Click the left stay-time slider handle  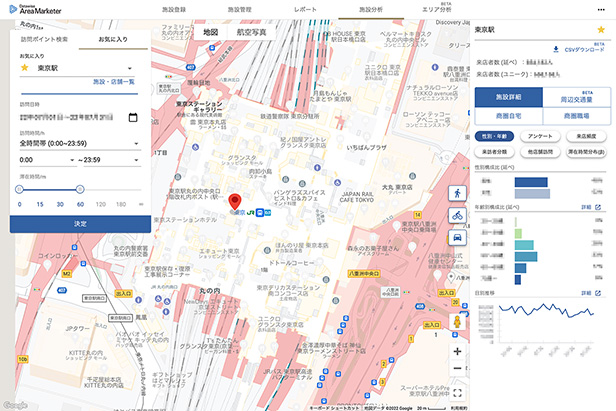(19, 189)
